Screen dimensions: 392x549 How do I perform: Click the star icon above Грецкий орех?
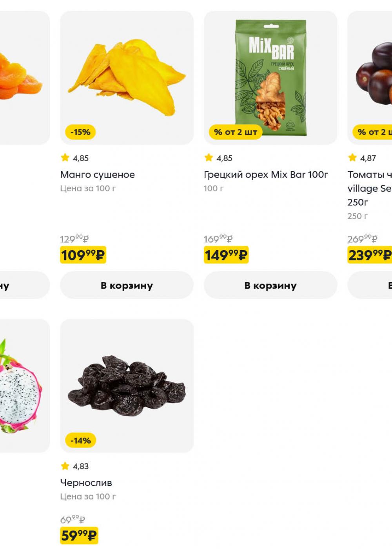click(209, 158)
